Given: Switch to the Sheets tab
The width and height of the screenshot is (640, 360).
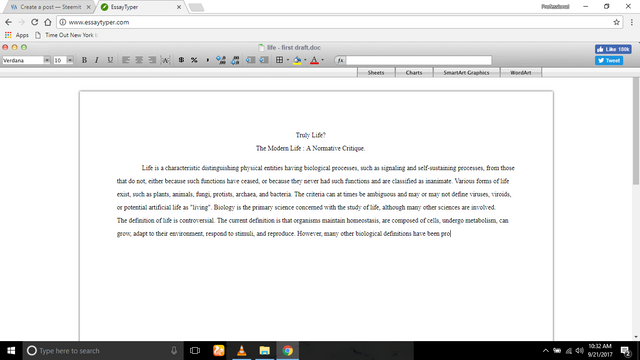Looking at the screenshot, I should [x=376, y=73].
